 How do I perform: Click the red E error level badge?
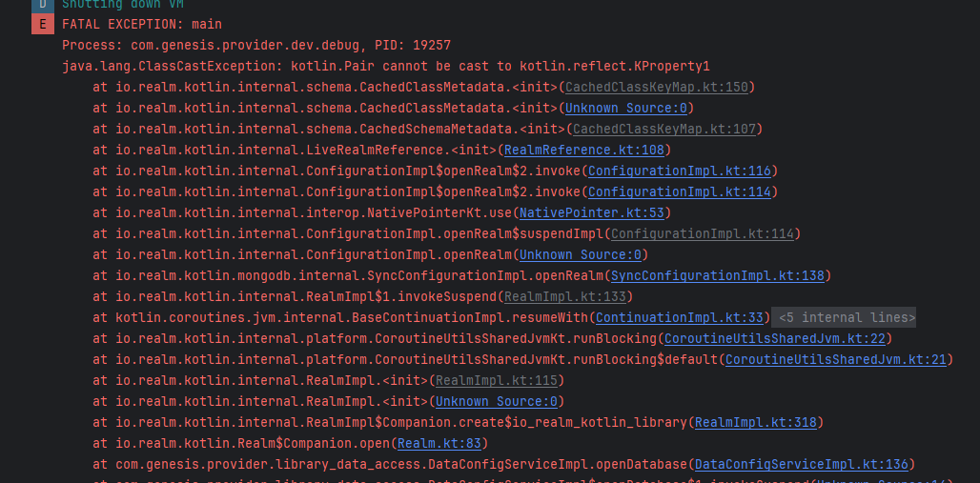point(43,24)
